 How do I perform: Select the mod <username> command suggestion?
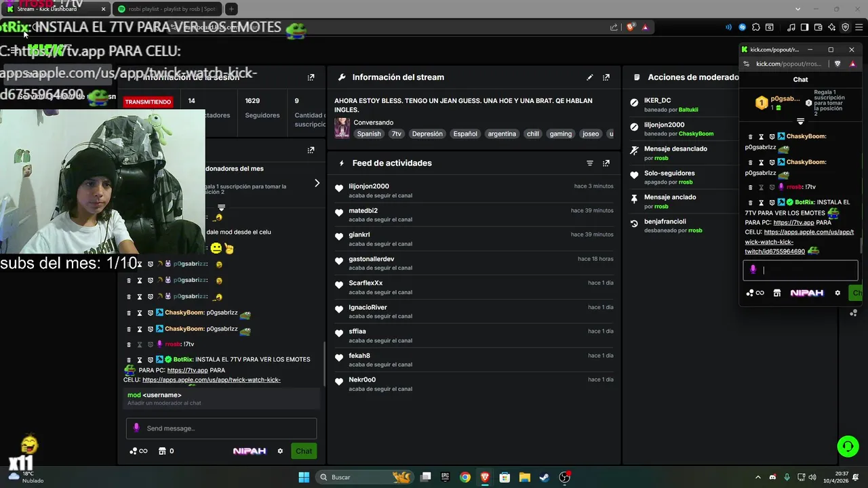click(221, 399)
